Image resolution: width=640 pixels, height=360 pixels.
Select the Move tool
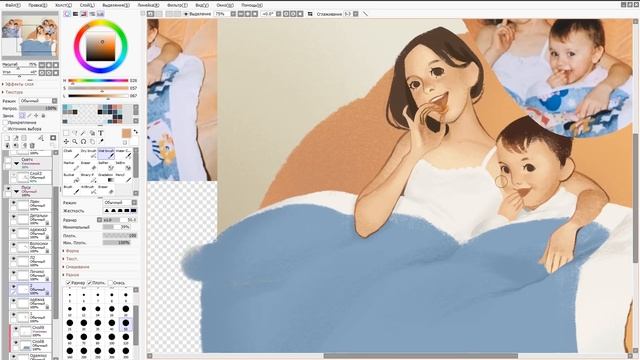tap(66, 142)
